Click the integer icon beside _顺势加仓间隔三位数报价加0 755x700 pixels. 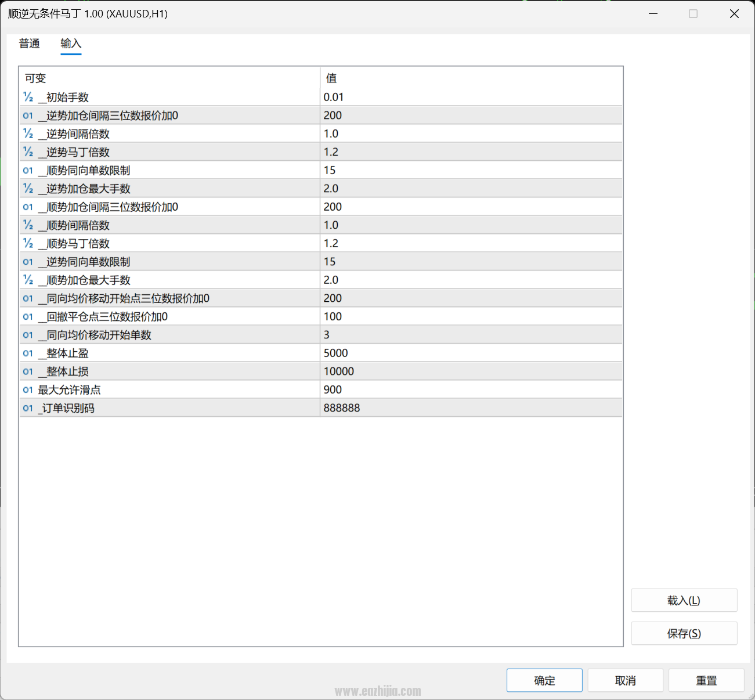click(x=28, y=207)
